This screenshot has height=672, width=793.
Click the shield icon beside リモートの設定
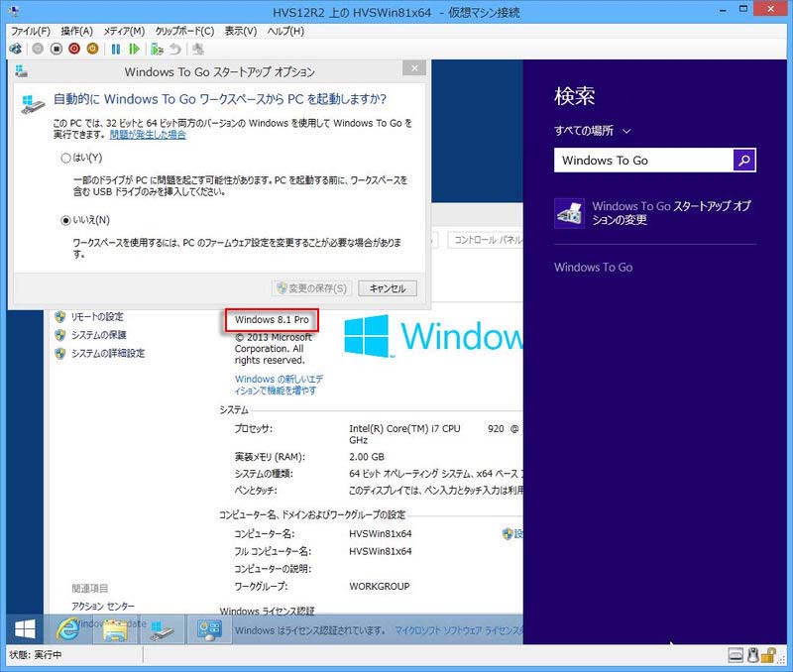[x=60, y=316]
